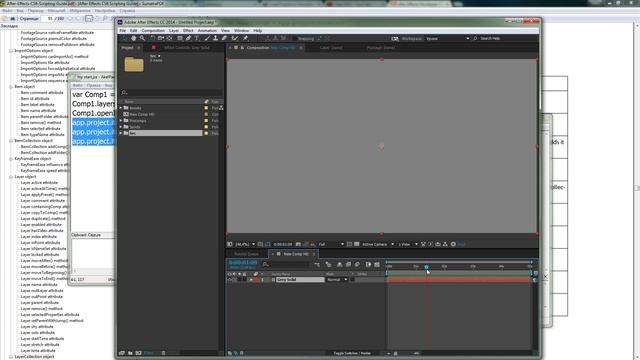Toggle visibility eye of Grey Solid layer
Image resolution: width=640 pixels, height=360 pixels.
[229, 280]
